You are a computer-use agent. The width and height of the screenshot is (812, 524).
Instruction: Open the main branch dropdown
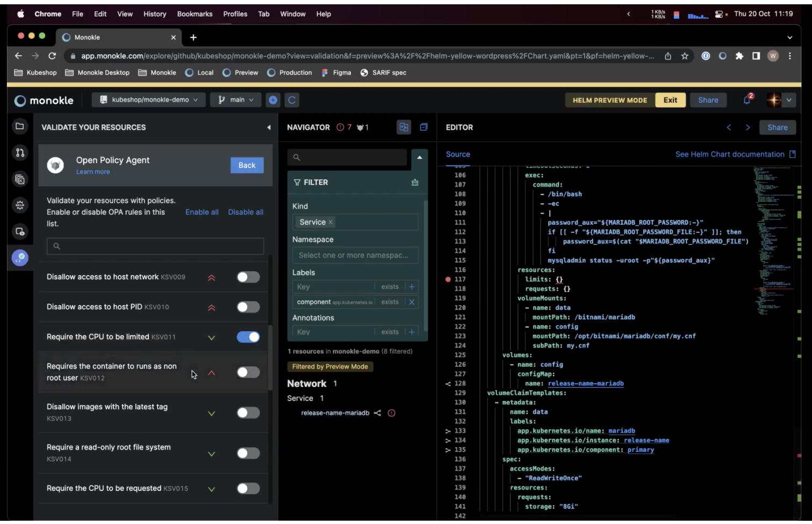[x=236, y=100]
